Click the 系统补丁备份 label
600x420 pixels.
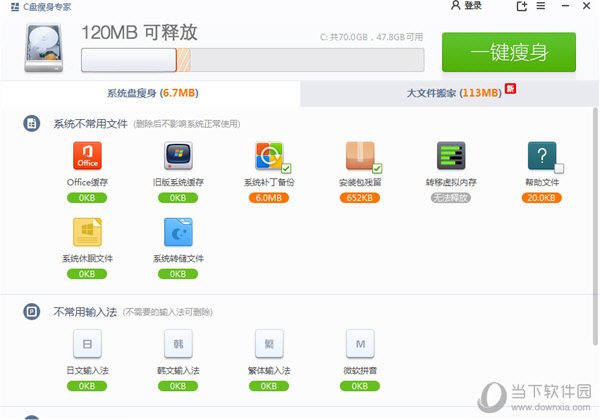click(269, 182)
